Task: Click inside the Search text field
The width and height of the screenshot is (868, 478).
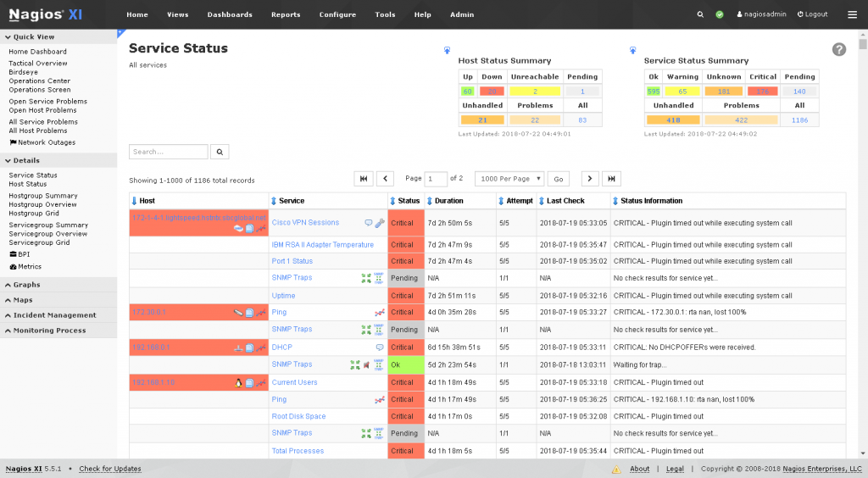Action: 169,152
